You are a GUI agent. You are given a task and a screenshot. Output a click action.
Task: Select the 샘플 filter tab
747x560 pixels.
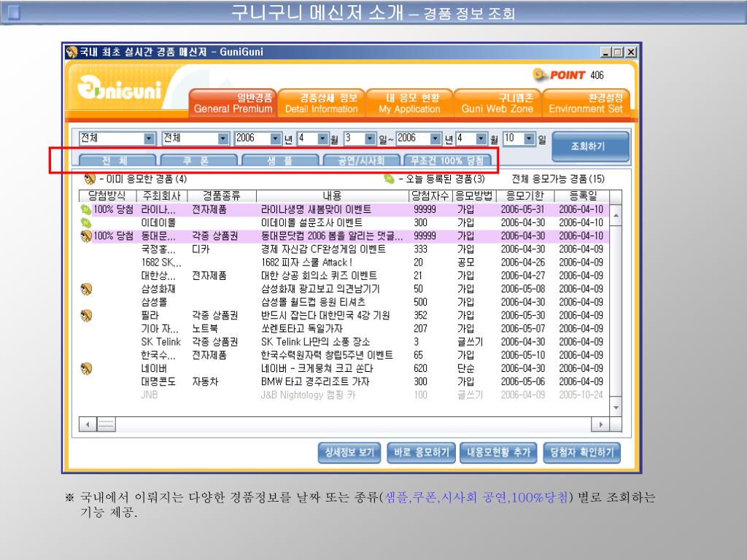tap(280, 160)
